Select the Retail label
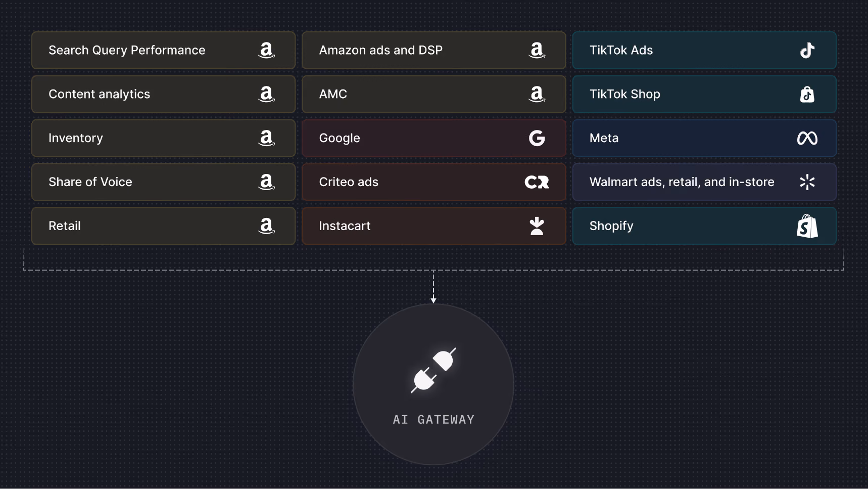 click(65, 226)
